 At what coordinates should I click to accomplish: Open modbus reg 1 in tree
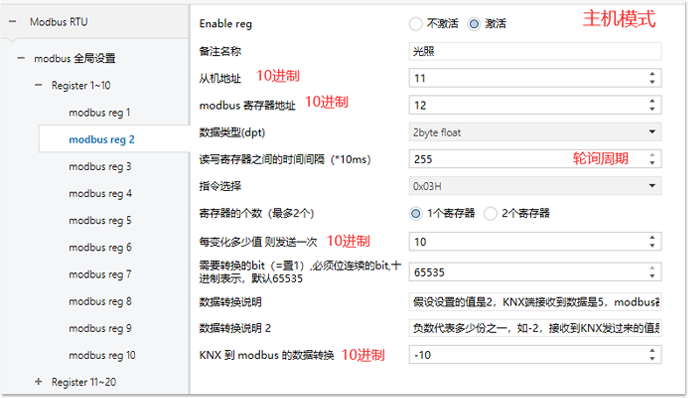(x=100, y=113)
